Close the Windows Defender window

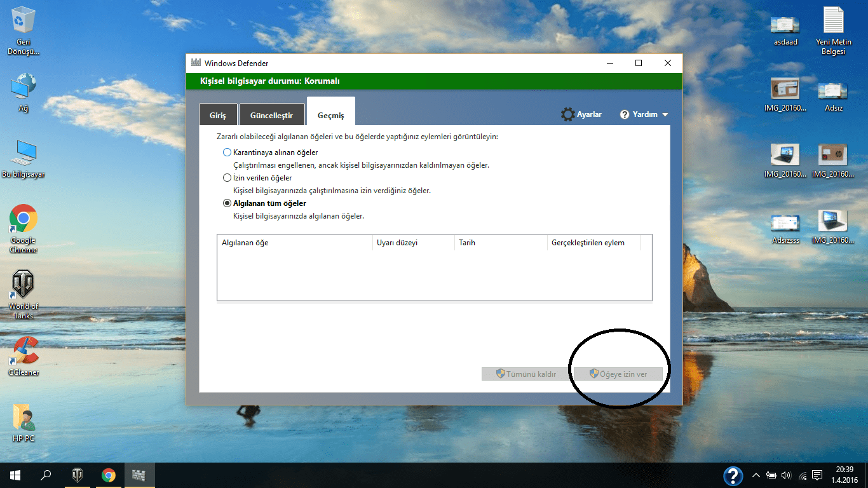pyautogui.click(x=668, y=63)
